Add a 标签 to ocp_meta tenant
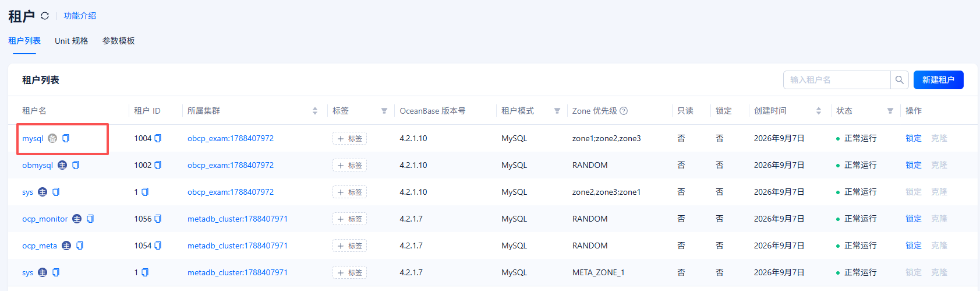The width and height of the screenshot is (980, 291). point(349,246)
